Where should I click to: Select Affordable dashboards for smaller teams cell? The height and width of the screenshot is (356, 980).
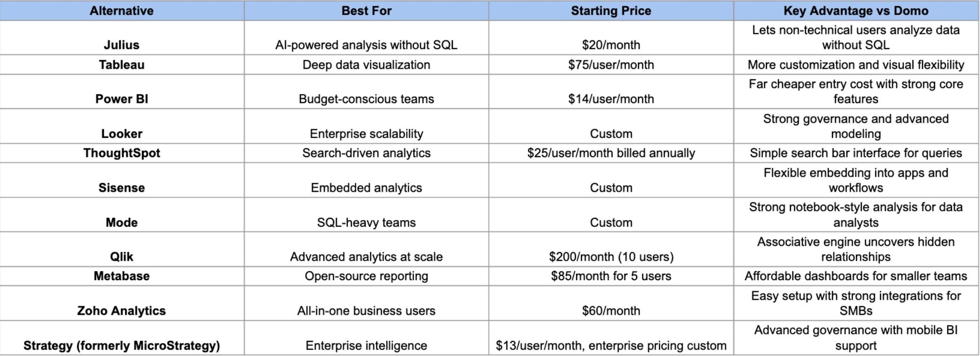coord(856,276)
